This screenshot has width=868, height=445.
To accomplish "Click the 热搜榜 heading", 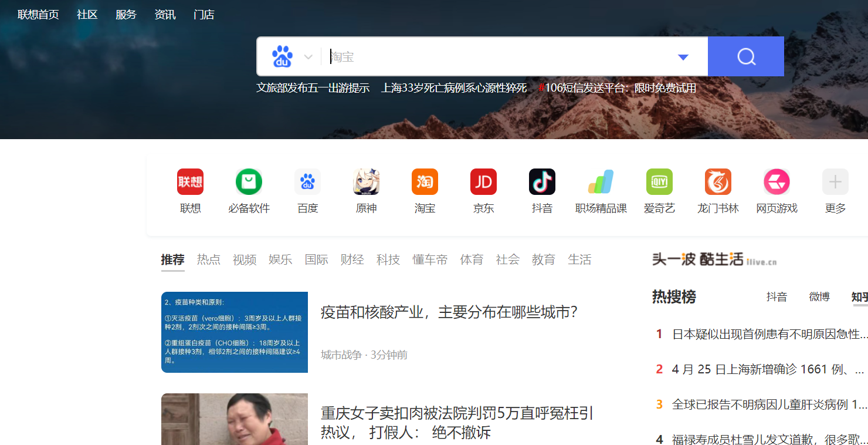I will [x=674, y=297].
